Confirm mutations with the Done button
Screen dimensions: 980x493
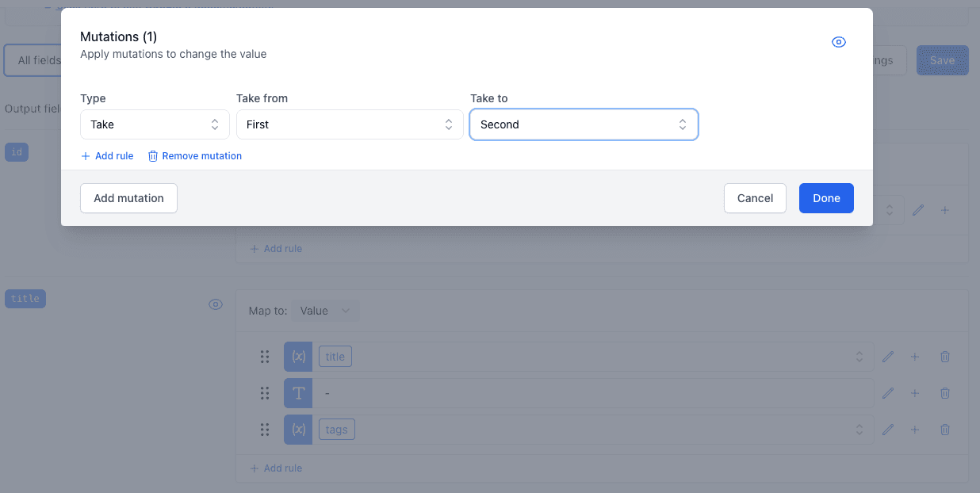[826, 197]
